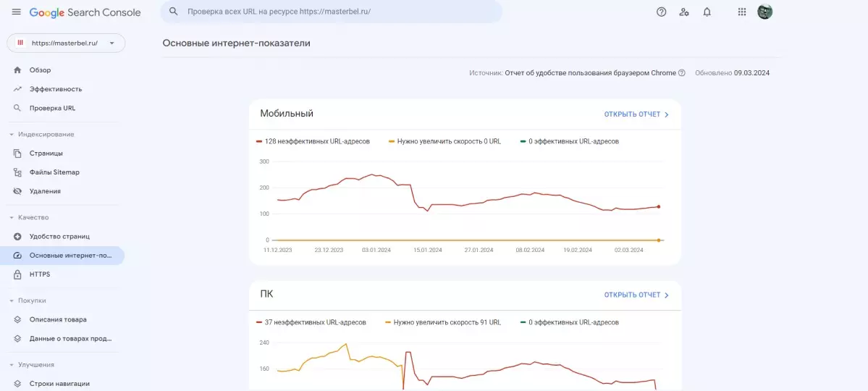The height and width of the screenshot is (391, 868).
Task: Click ОТКРЫТЬ ОТЧЕТ for ПК
Action: [x=636, y=295]
